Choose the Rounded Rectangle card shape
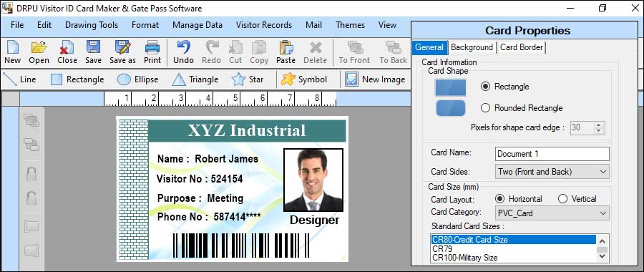The width and height of the screenshot is (644, 272). (485, 108)
